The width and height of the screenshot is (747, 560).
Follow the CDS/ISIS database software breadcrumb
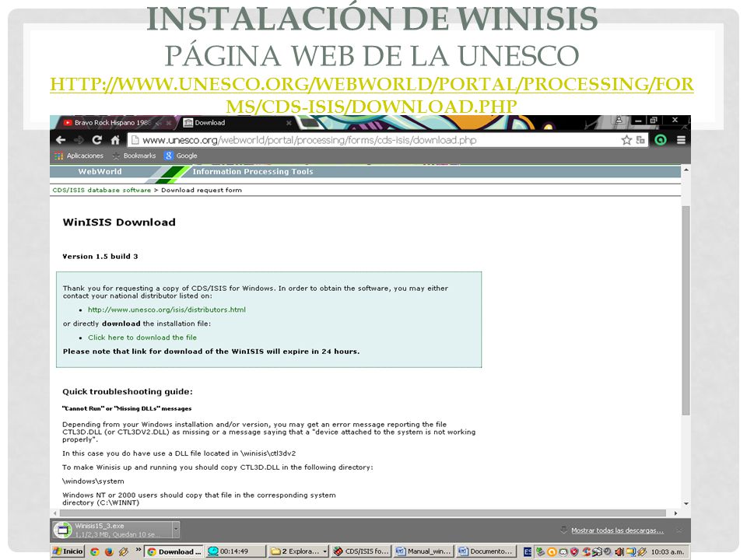point(101,190)
